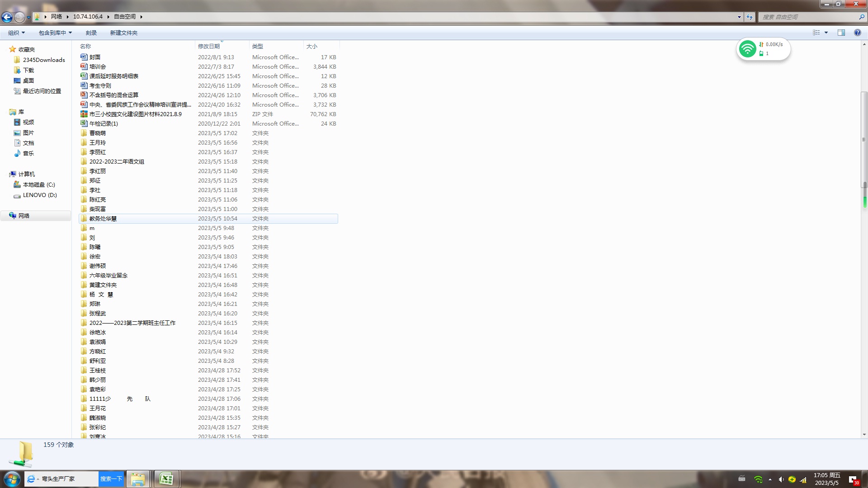
Task: Click the vertical scrollbar down arrow
Action: coord(864,435)
